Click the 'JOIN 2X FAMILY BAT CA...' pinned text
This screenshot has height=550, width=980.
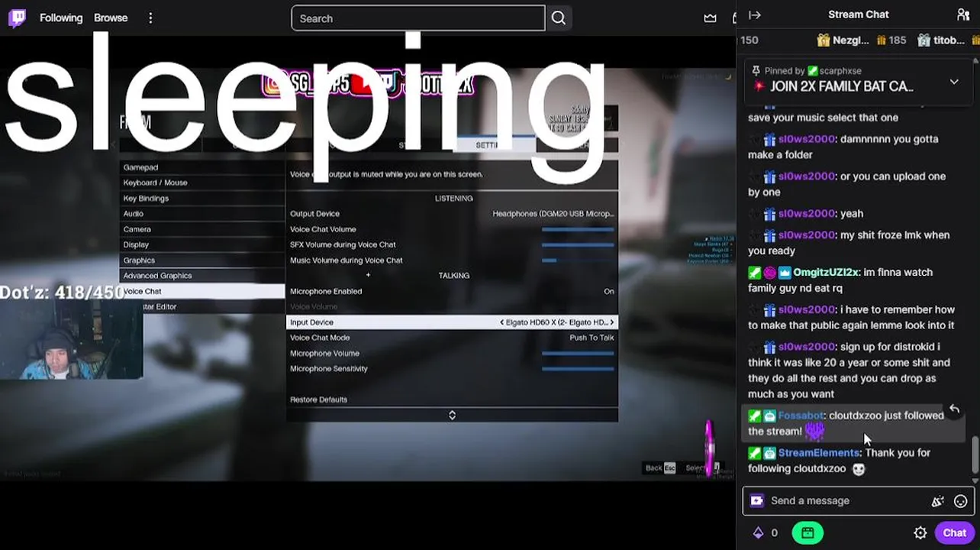pyautogui.click(x=842, y=86)
